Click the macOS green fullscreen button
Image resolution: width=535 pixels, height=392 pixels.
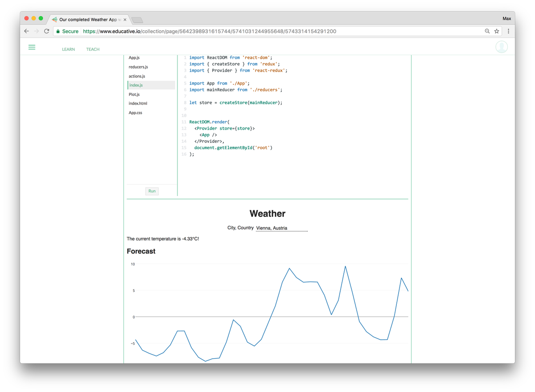[41, 18]
